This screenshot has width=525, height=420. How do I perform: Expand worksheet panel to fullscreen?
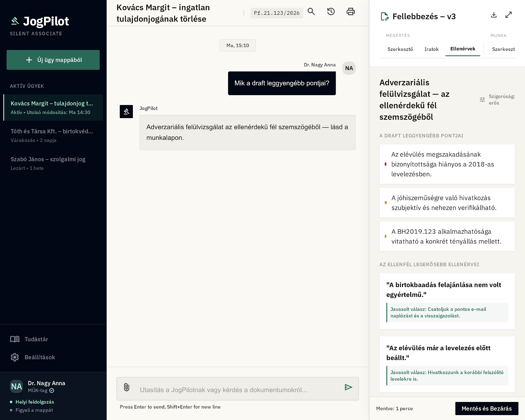(x=509, y=15)
